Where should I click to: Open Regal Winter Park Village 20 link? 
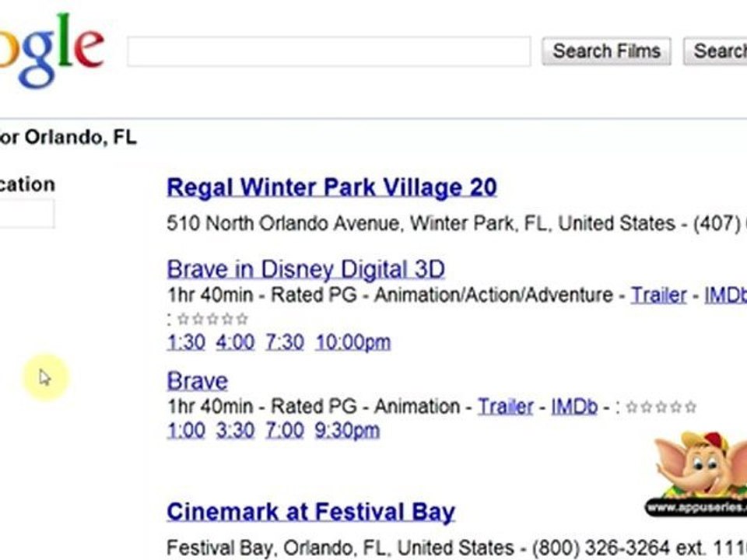(331, 187)
